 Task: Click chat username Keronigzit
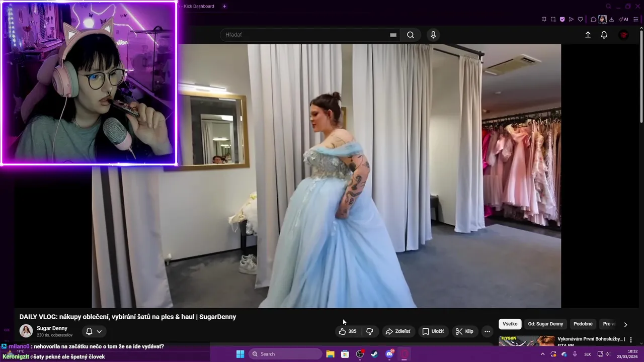(16, 356)
